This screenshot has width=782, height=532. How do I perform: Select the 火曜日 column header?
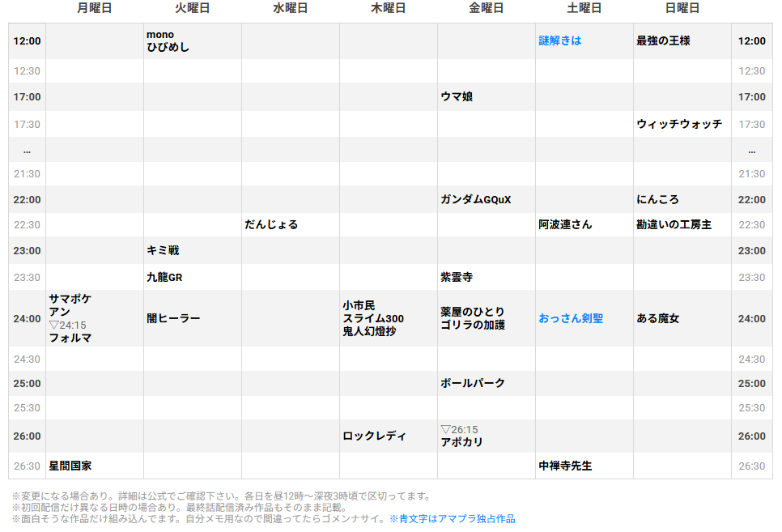click(192, 8)
